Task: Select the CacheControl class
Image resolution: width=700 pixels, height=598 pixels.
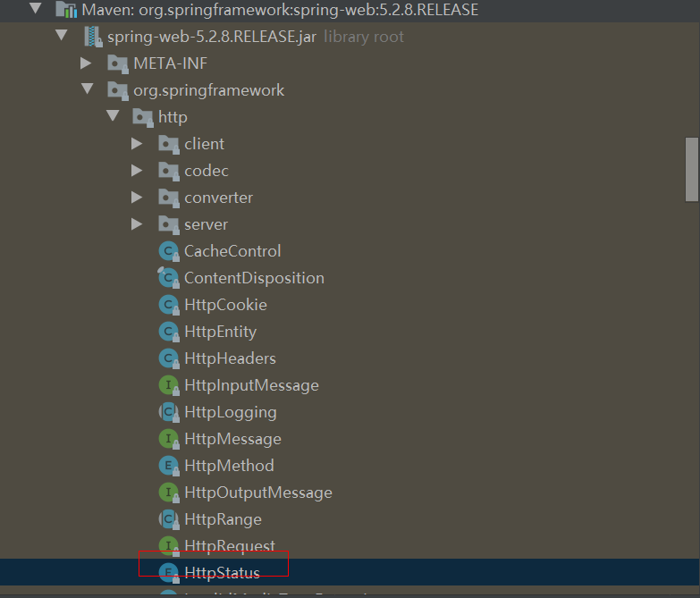Action: coord(232,251)
